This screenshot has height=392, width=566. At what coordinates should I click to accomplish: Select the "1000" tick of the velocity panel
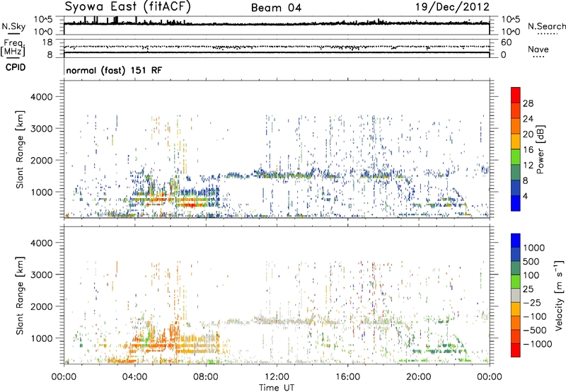click(42, 338)
